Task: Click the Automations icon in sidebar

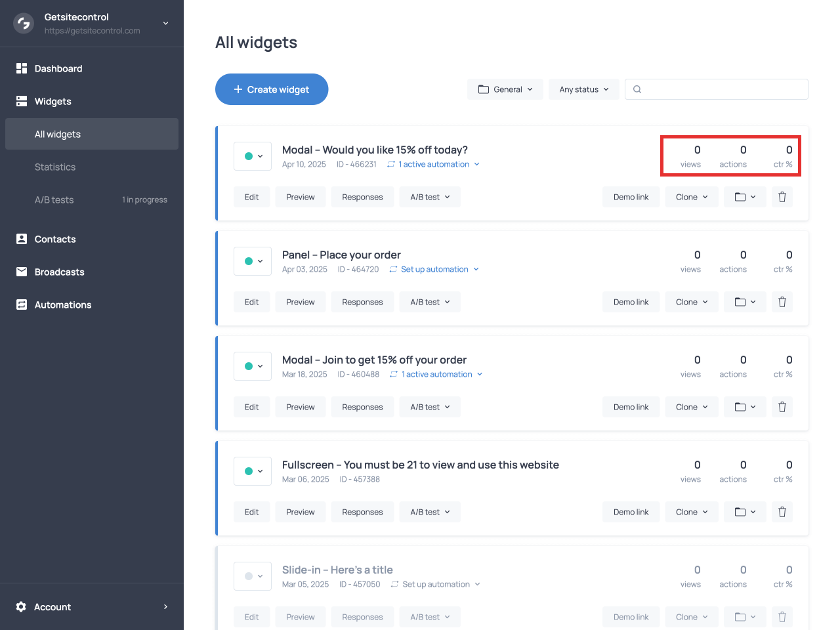Action: 22,304
